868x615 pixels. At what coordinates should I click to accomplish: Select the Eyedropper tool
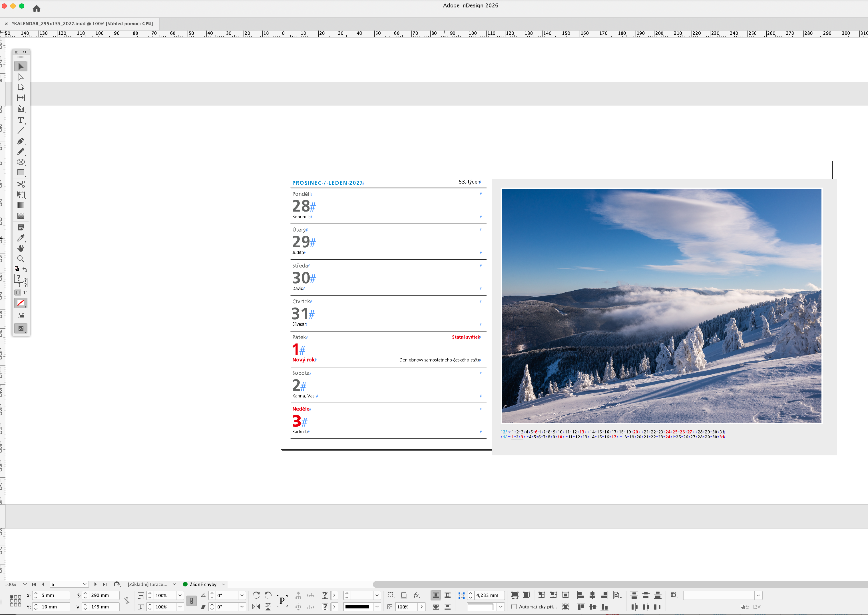21,238
